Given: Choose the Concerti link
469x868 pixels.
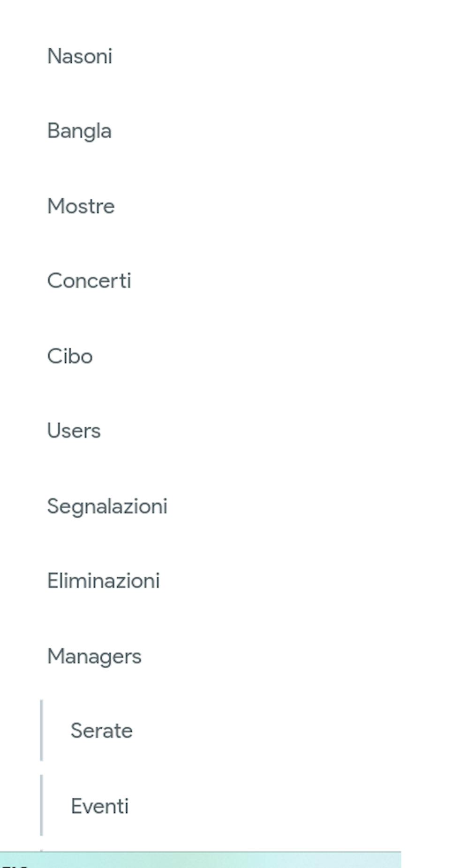Looking at the screenshot, I should [89, 281].
